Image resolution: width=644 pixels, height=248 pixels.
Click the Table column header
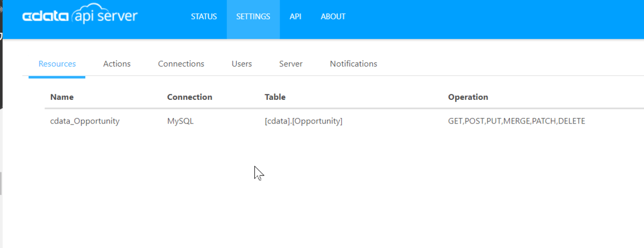pyautogui.click(x=275, y=97)
